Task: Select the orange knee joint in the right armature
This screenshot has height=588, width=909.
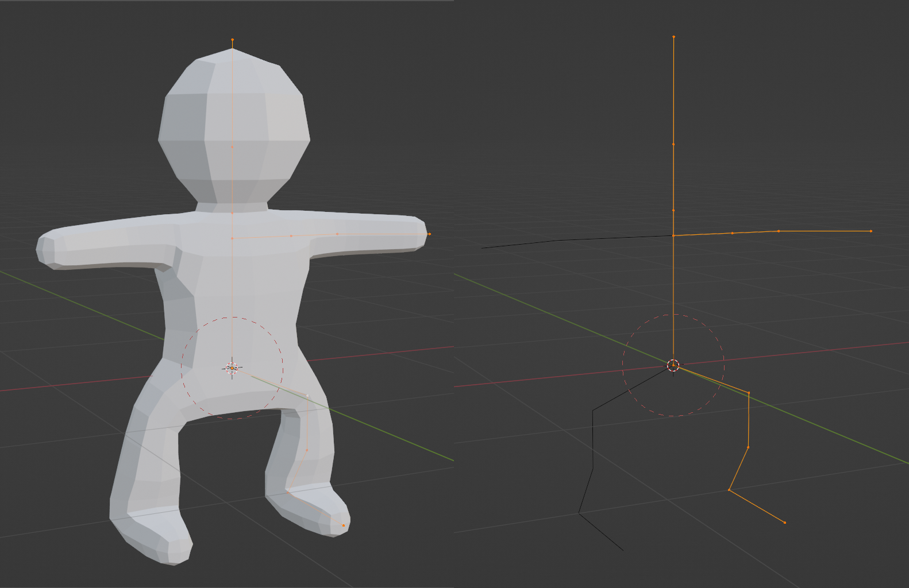Action: pos(748,447)
